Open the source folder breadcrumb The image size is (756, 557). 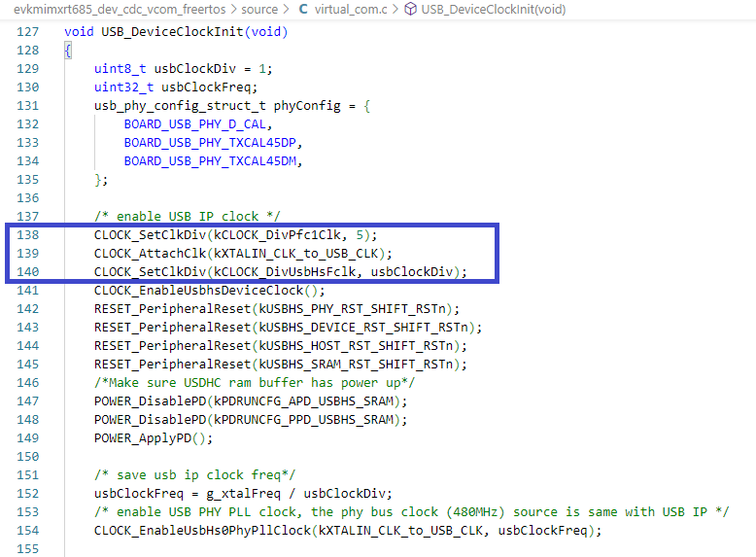tap(259, 10)
